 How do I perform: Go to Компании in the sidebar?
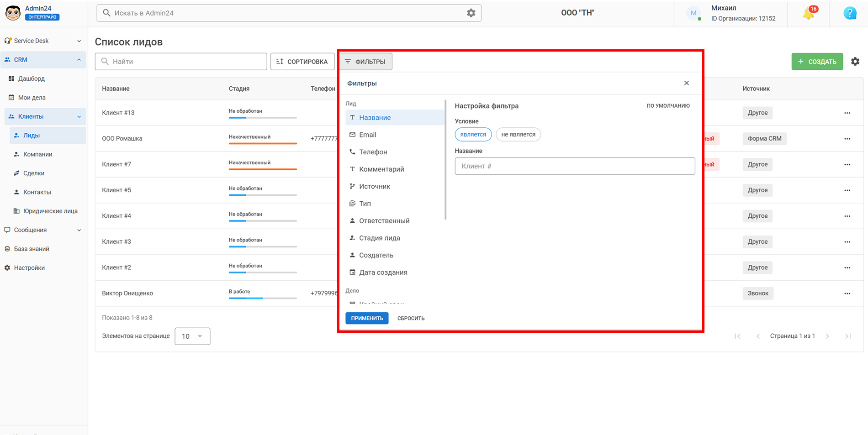click(x=38, y=154)
